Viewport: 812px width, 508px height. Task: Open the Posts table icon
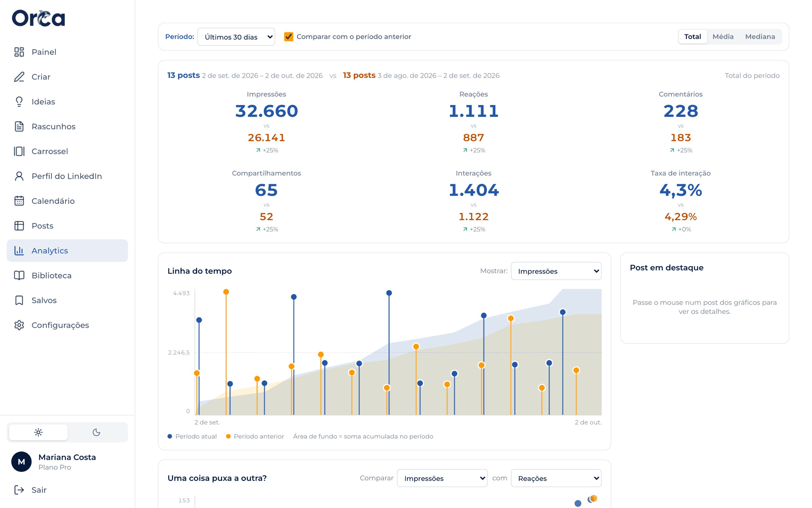19,226
